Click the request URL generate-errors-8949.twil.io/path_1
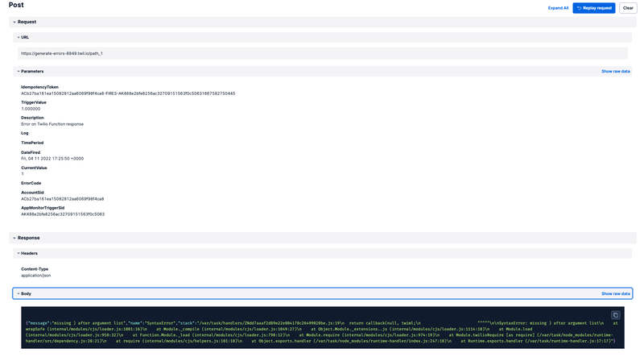 [x=62, y=53]
